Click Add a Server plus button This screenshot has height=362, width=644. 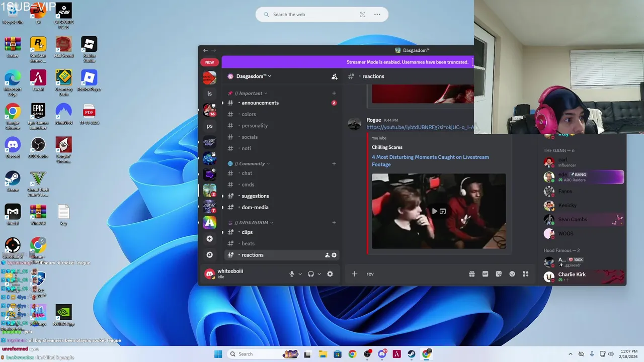click(210, 239)
